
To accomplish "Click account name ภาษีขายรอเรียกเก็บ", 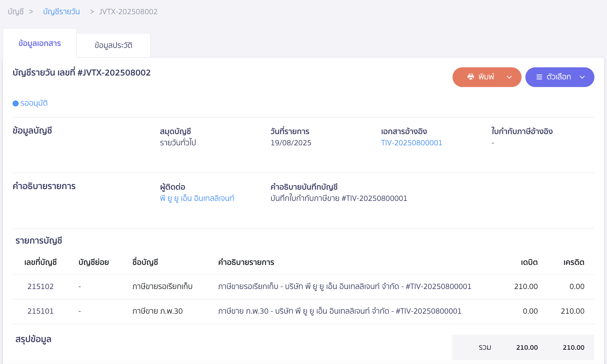I will (162, 287).
